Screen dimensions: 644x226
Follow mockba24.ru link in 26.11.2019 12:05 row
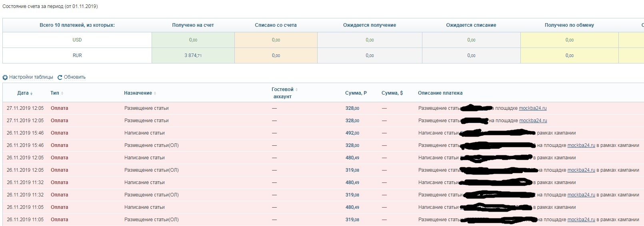point(581,170)
